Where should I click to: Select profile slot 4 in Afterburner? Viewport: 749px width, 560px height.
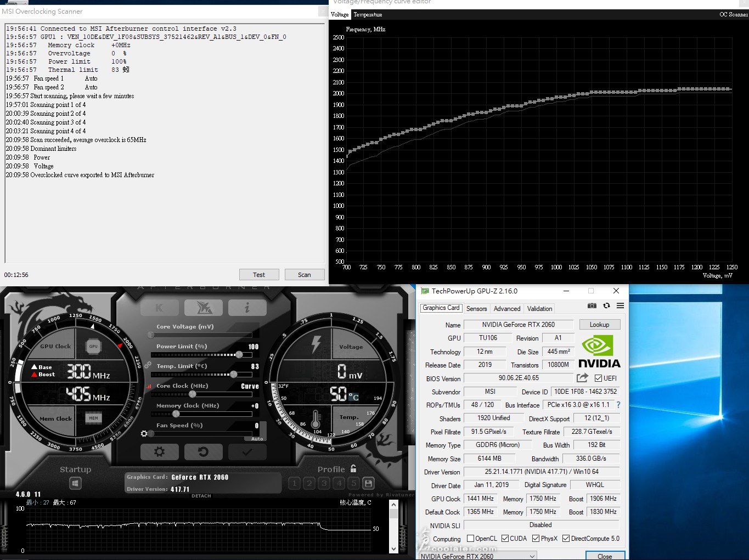(339, 483)
